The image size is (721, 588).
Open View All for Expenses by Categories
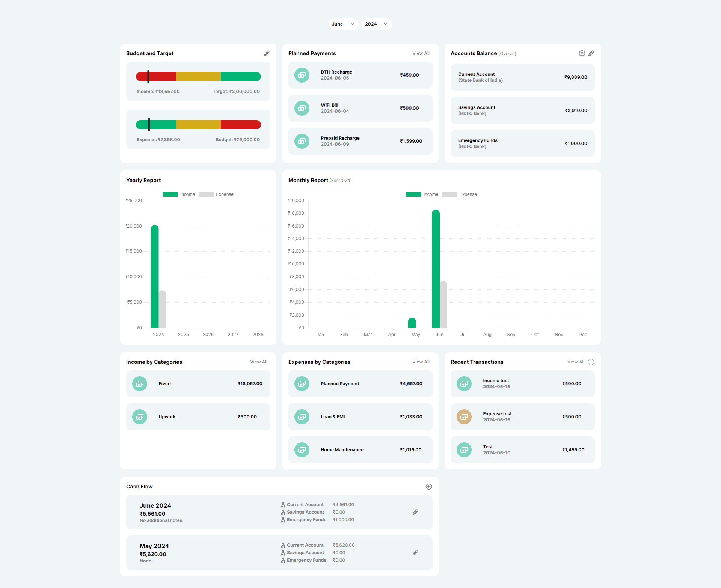coord(421,362)
